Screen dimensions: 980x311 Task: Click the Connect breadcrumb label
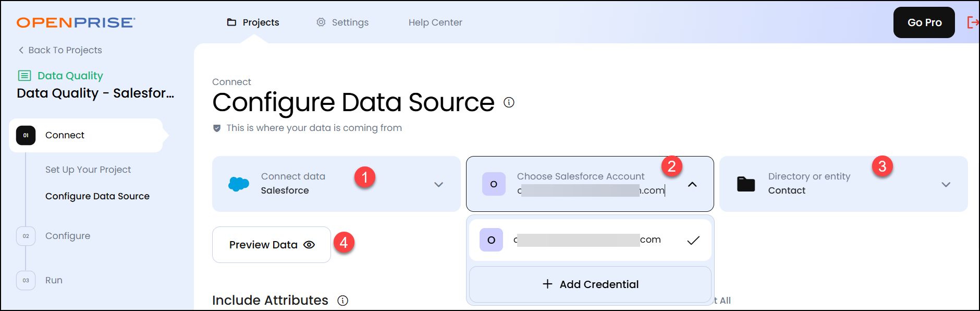coord(231,82)
